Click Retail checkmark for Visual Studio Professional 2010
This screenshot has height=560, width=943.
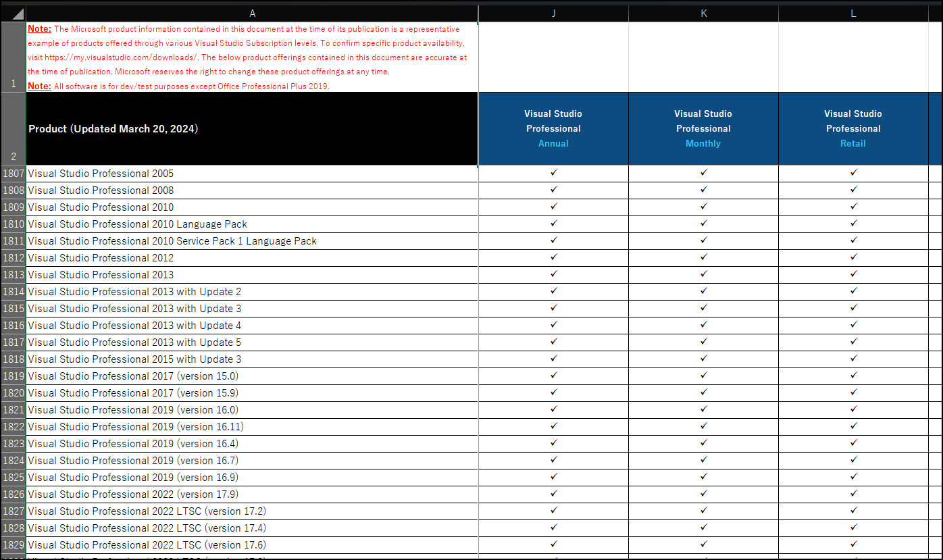tap(853, 207)
